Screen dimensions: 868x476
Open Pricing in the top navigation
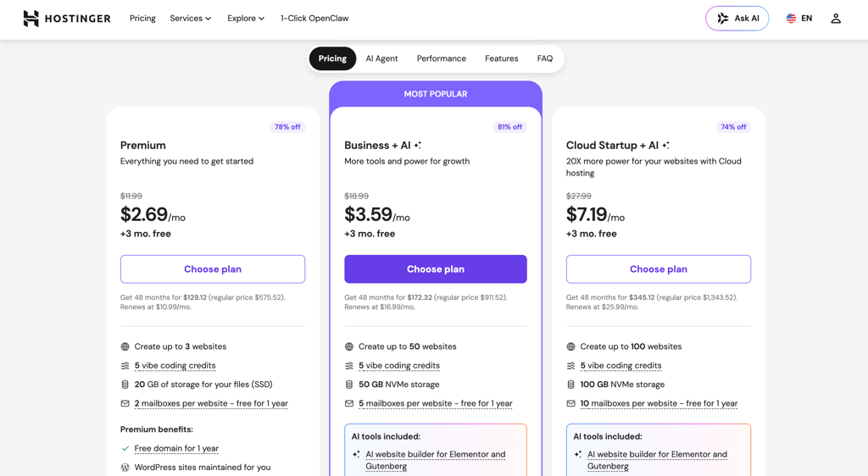click(x=142, y=19)
